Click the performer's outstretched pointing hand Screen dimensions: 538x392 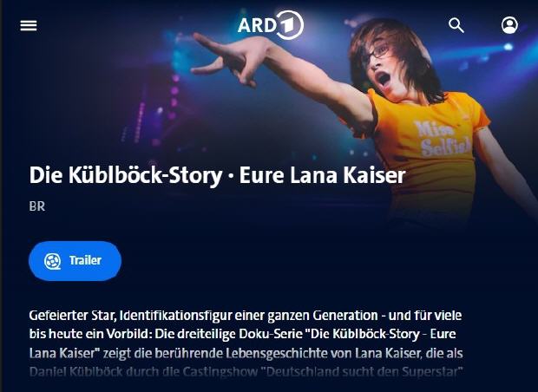[226, 58]
